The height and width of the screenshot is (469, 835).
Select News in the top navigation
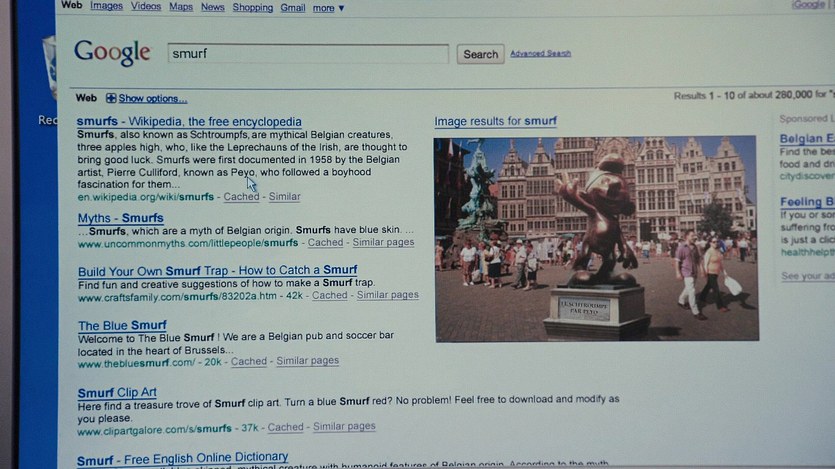coord(212,7)
